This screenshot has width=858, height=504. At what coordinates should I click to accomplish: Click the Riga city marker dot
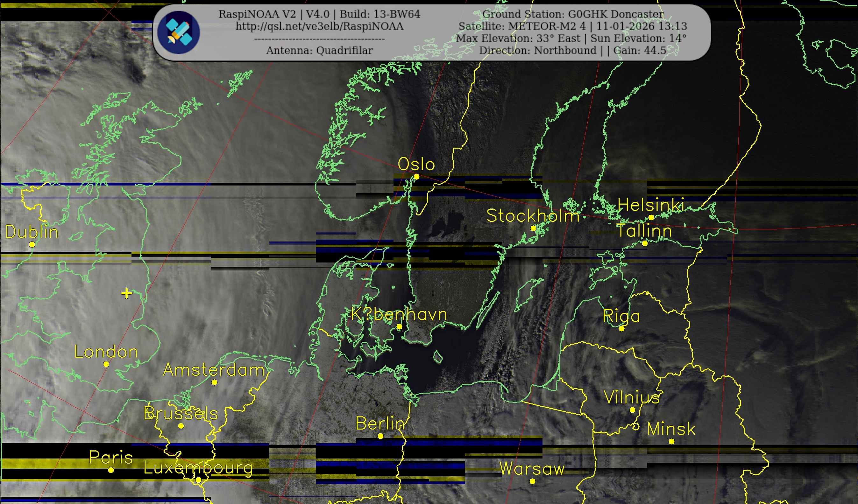(x=621, y=328)
